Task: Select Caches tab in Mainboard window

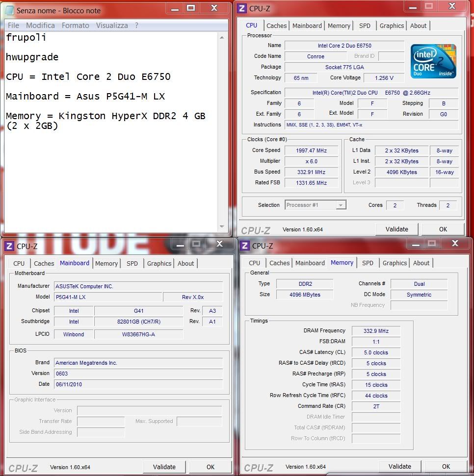Action: click(44, 264)
